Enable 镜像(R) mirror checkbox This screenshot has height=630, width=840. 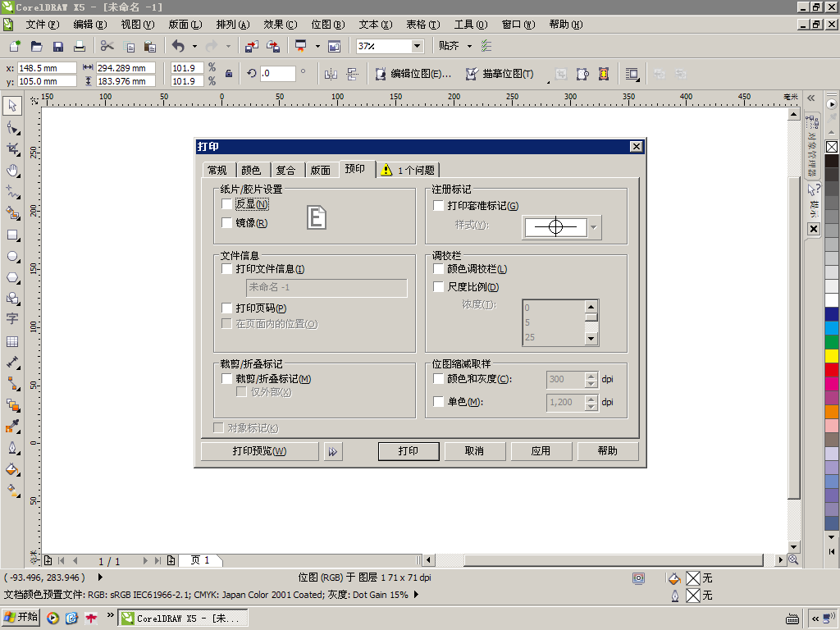point(226,223)
